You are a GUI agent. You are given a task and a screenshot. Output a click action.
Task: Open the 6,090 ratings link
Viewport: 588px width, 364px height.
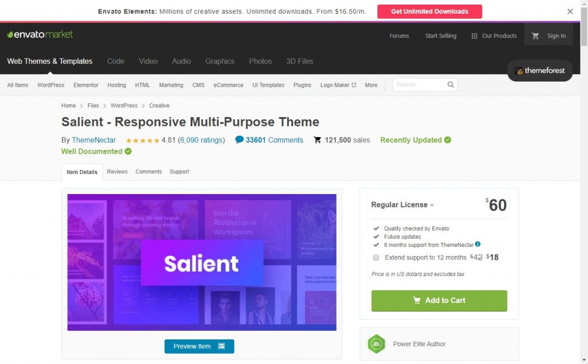(x=201, y=140)
